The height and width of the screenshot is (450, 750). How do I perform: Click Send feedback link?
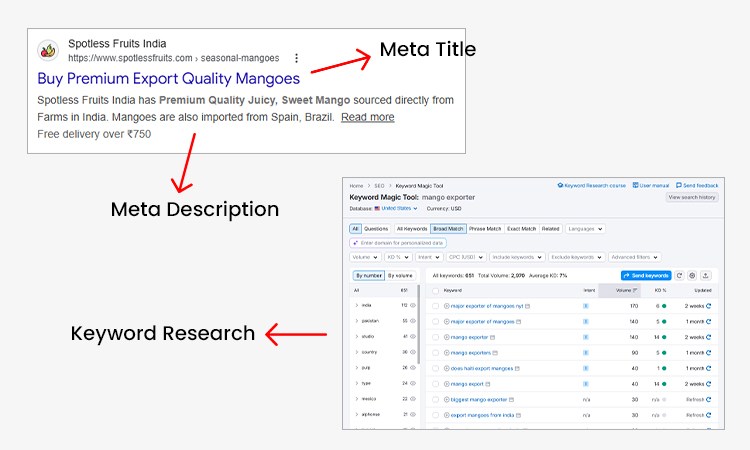(697, 185)
